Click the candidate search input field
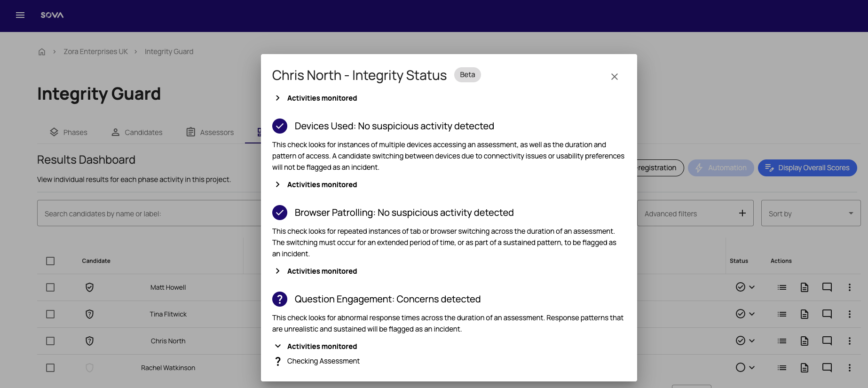The width and height of the screenshot is (868, 388). coord(149,214)
